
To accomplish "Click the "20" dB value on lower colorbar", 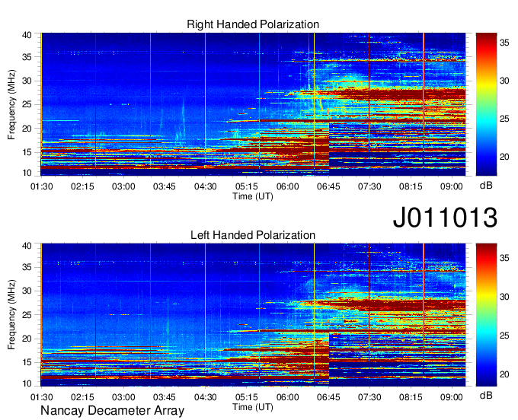I will point(504,374).
